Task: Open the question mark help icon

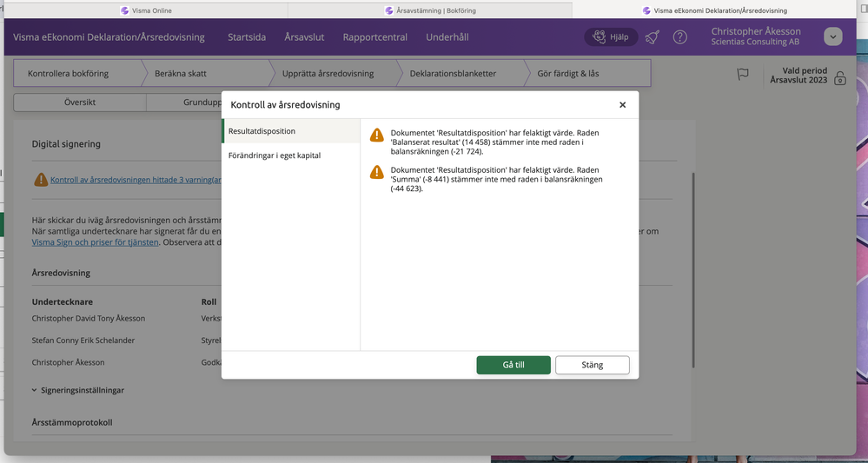Action: [x=680, y=37]
